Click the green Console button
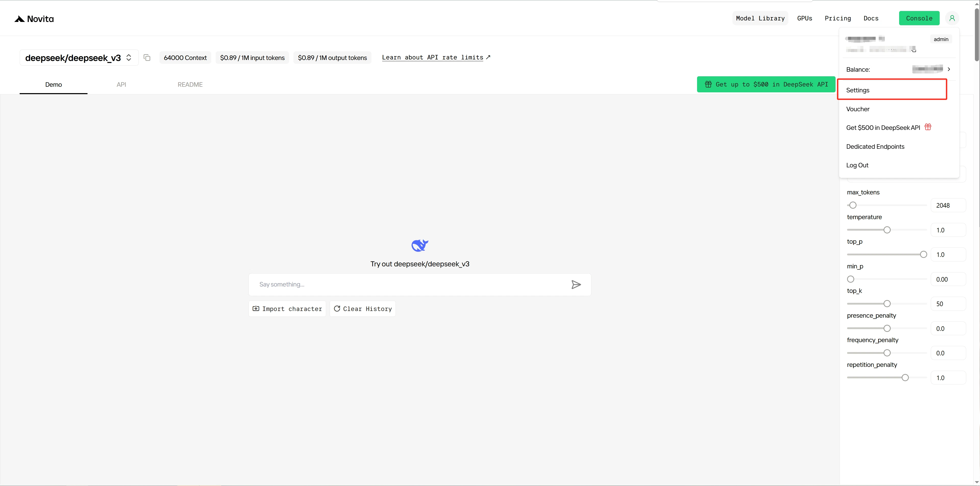Screen dimensions: 980x486 click(919, 18)
